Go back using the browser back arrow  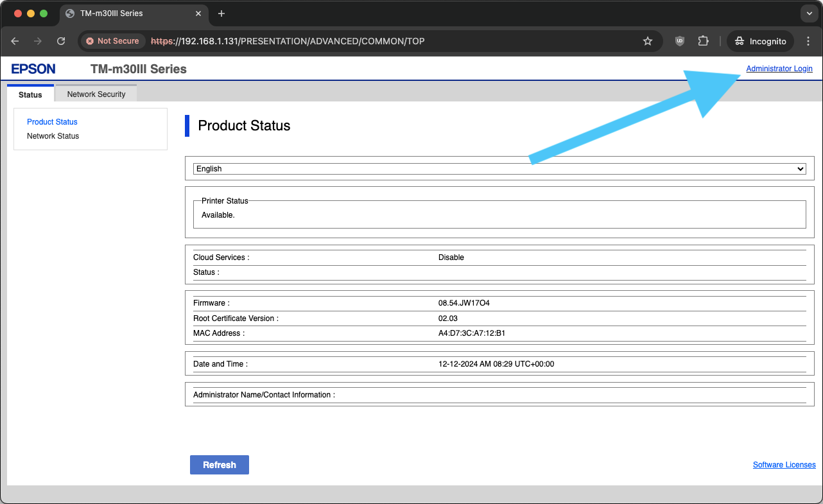click(x=15, y=41)
